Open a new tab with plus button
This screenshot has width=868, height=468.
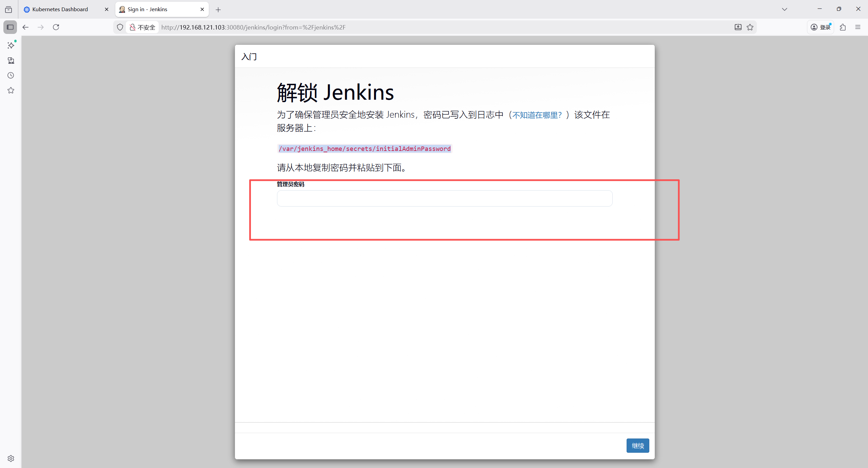pyautogui.click(x=218, y=10)
